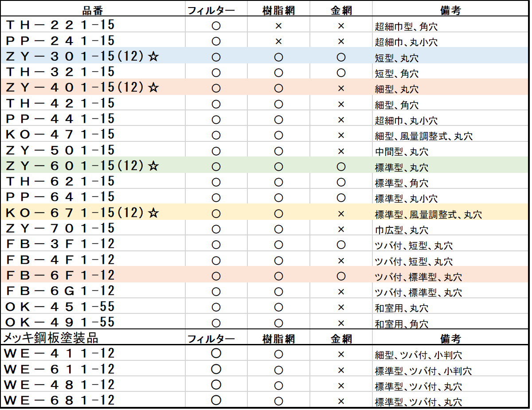
Task: Click the remark 標準型、丸穴
Action: pyautogui.click(x=402, y=168)
